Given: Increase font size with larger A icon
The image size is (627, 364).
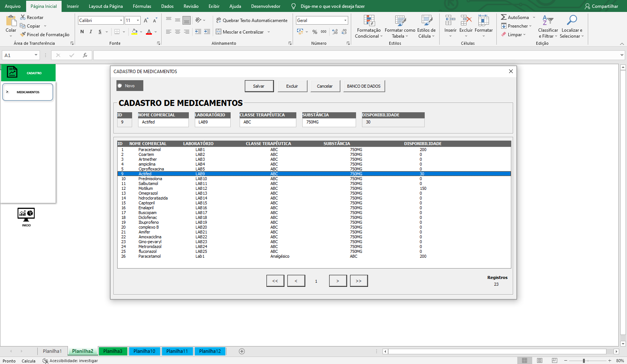Looking at the screenshot, I should pyautogui.click(x=146, y=21).
